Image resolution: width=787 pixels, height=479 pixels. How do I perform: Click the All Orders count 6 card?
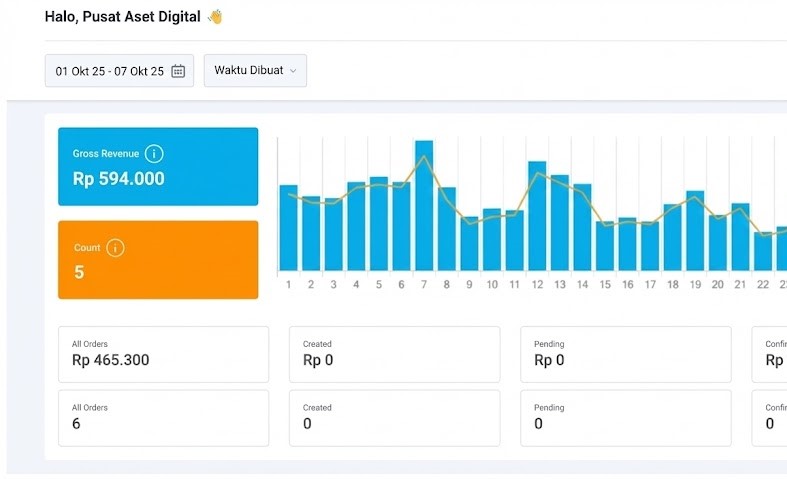coord(163,418)
